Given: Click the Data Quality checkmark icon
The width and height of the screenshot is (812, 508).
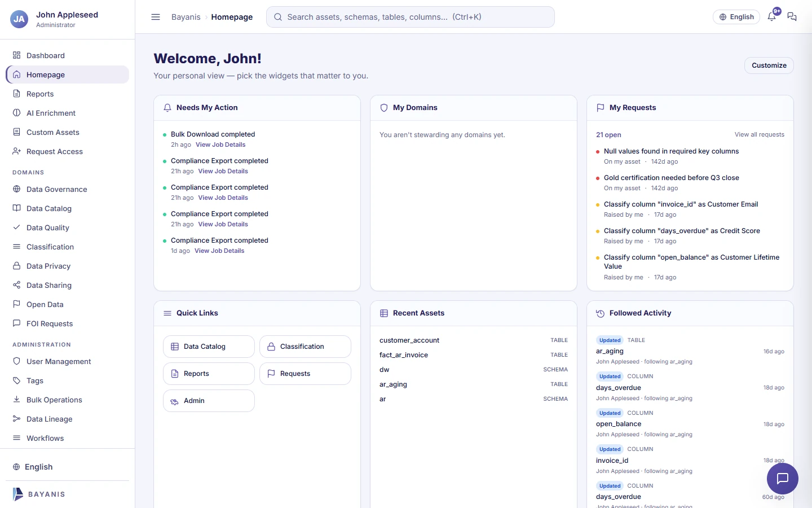Looking at the screenshot, I should click(16, 227).
